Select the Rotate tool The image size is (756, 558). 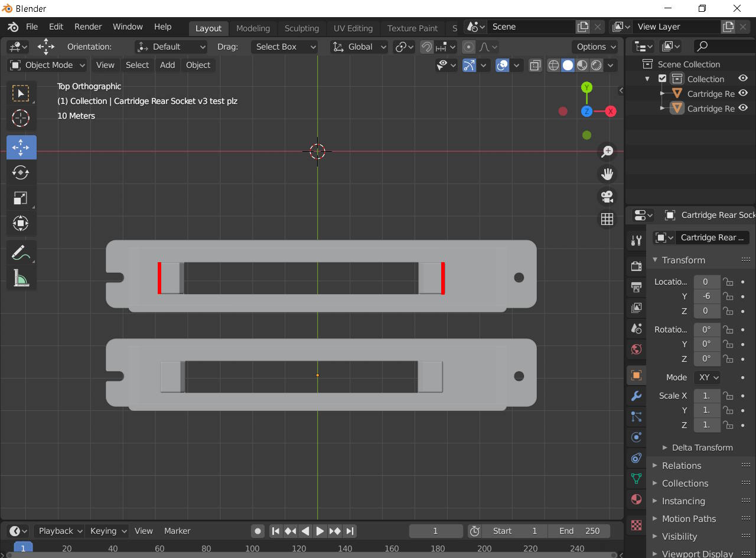click(x=21, y=172)
